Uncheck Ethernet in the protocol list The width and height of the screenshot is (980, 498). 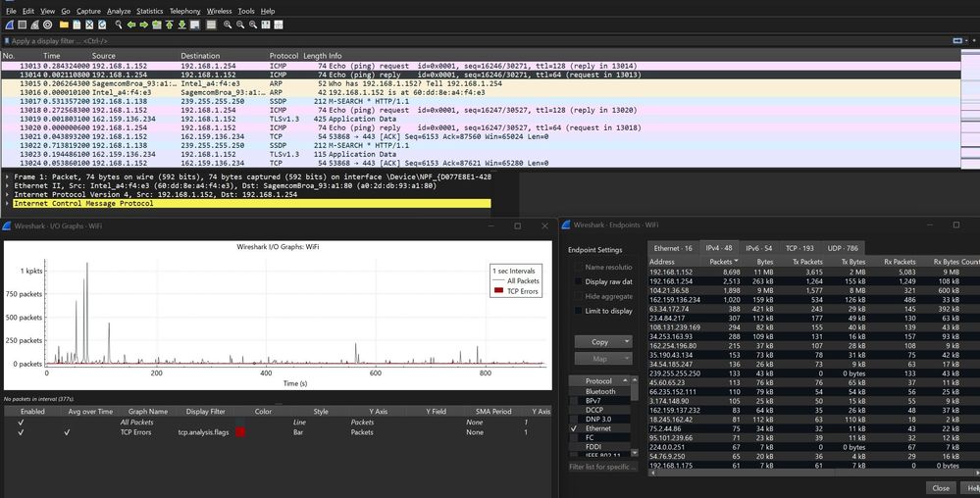coord(574,428)
